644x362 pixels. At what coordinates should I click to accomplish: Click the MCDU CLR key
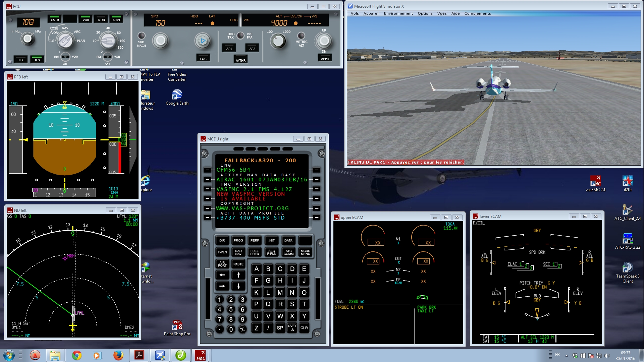pos(304,328)
